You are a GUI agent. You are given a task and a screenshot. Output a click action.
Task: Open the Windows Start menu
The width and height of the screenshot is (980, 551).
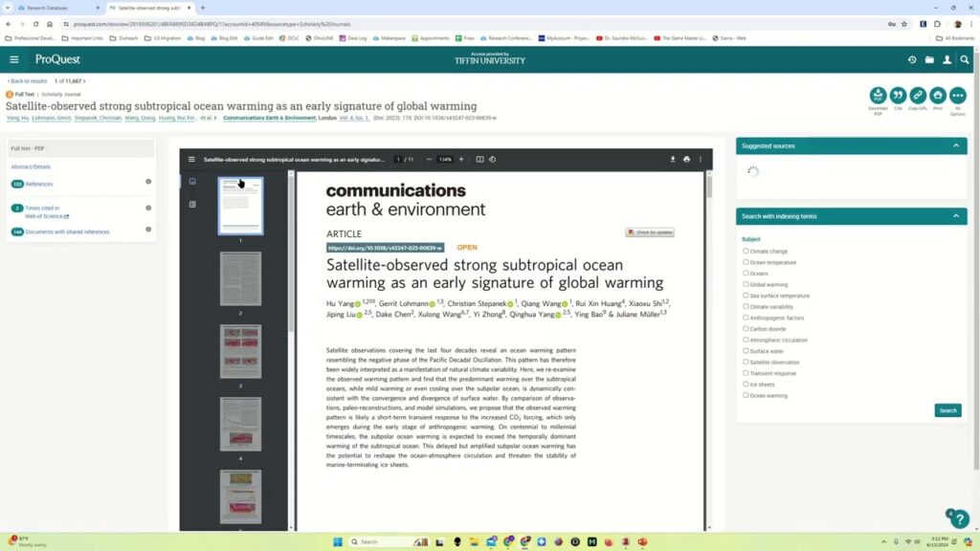click(338, 541)
